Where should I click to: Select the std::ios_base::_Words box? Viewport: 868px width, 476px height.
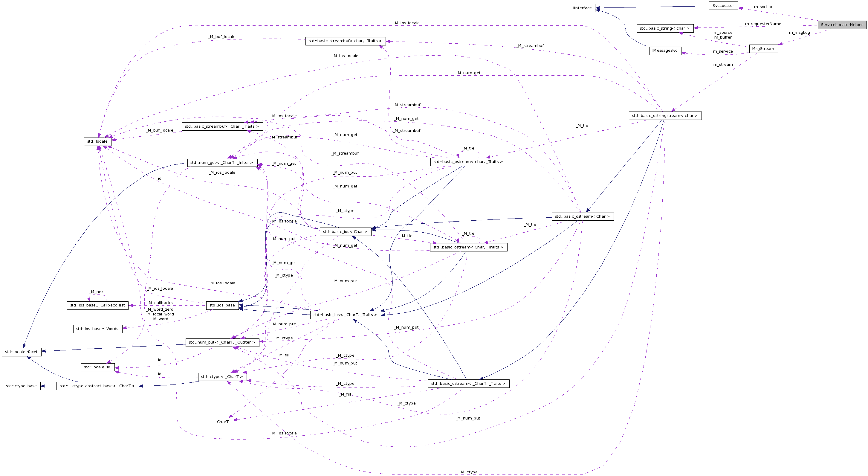pos(97,329)
